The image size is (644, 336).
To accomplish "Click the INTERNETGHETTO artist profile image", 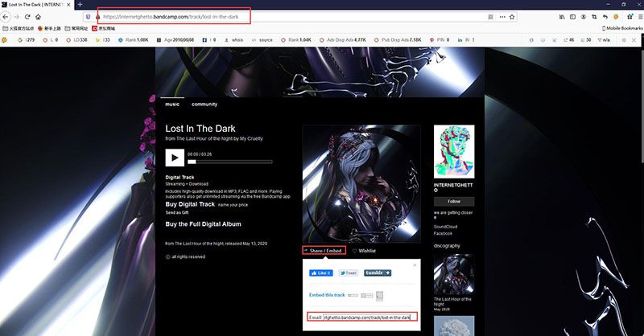I will pyautogui.click(x=454, y=152).
